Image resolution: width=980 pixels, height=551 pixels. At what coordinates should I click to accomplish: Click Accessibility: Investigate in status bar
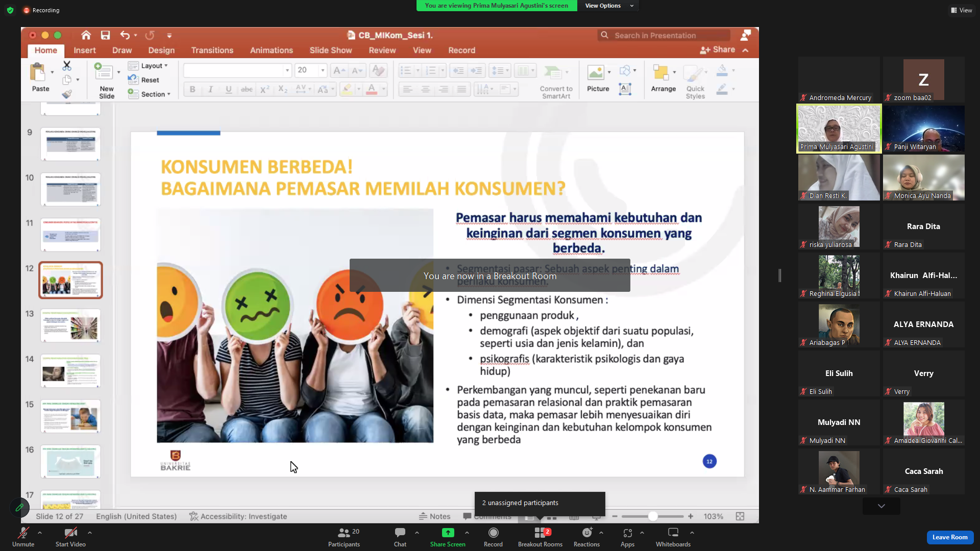(x=238, y=516)
